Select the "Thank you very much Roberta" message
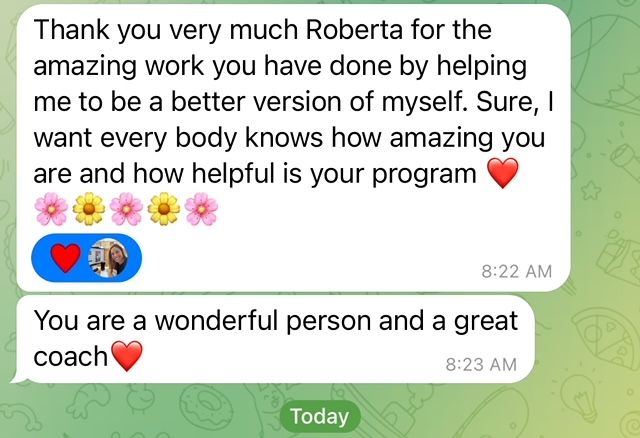Image resolution: width=640 pixels, height=438 pixels. coord(293,148)
